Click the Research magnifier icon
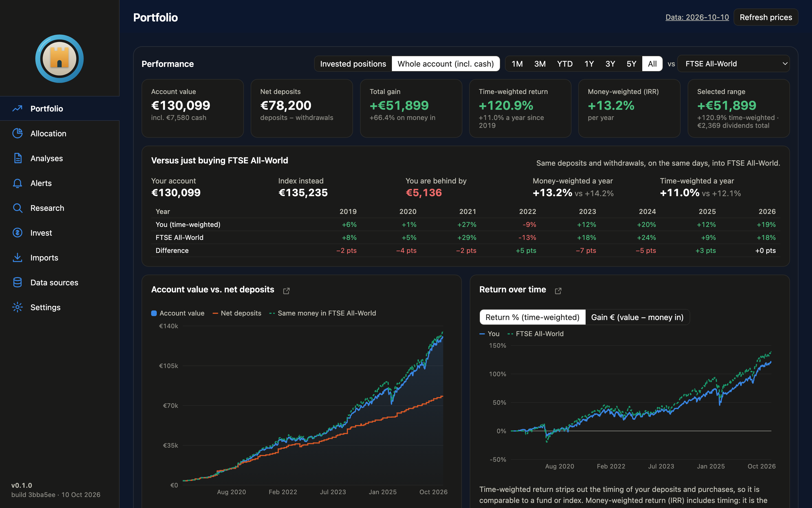 pyautogui.click(x=17, y=208)
